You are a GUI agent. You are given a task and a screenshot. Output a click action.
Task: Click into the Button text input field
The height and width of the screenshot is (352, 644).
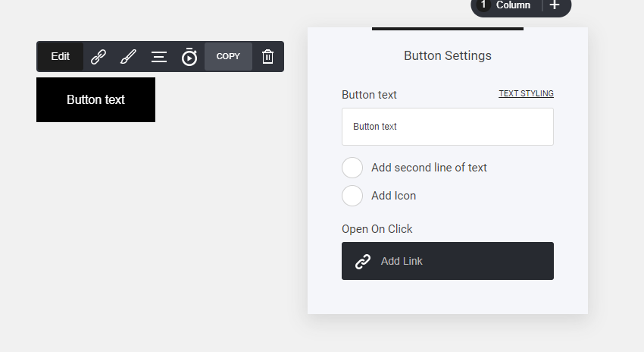(x=447, y=127)
